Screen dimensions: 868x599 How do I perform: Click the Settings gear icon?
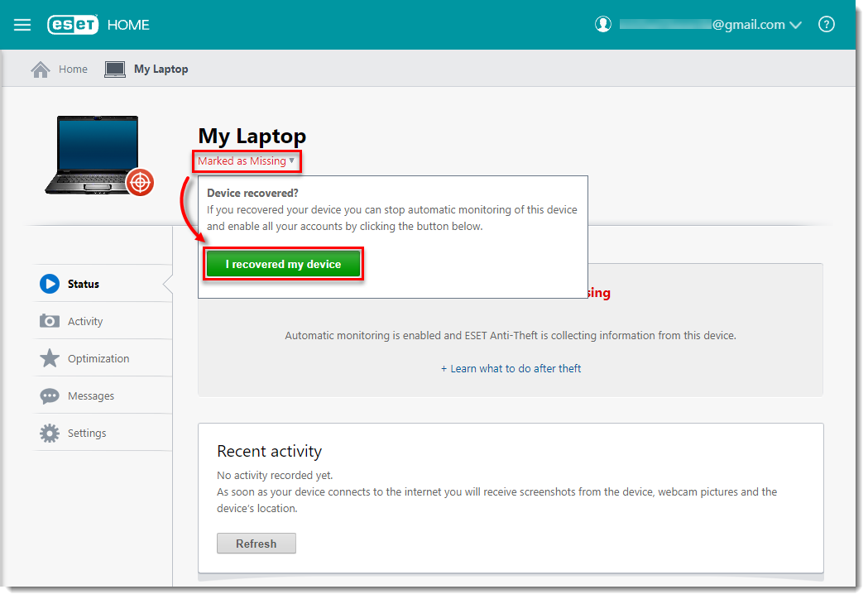[50, 433]
